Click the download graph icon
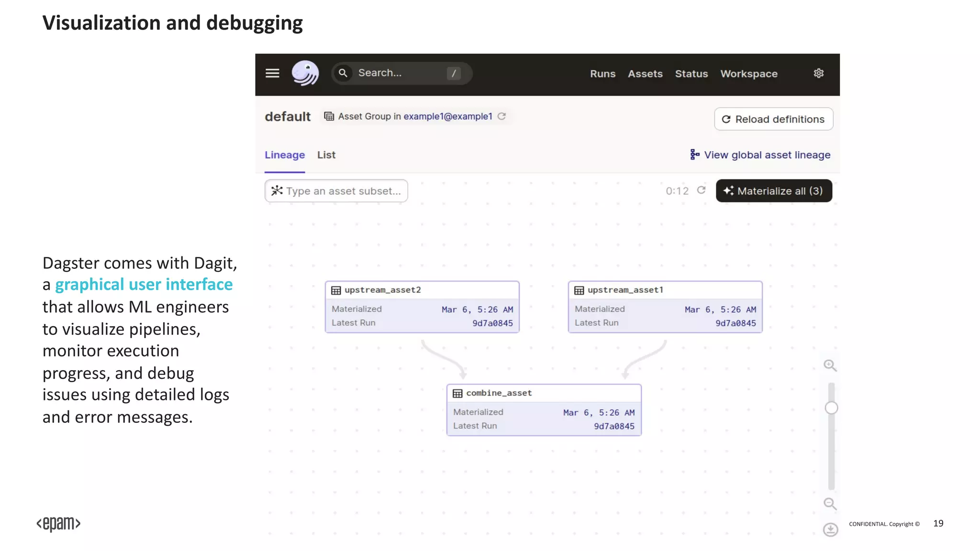Screen dimensions: 980x551 (830, 529)
